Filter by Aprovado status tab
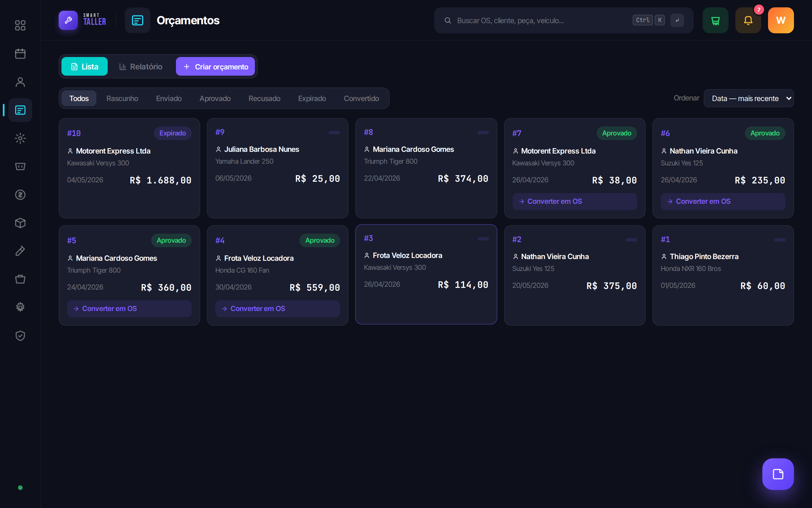 tap(215, 98)
